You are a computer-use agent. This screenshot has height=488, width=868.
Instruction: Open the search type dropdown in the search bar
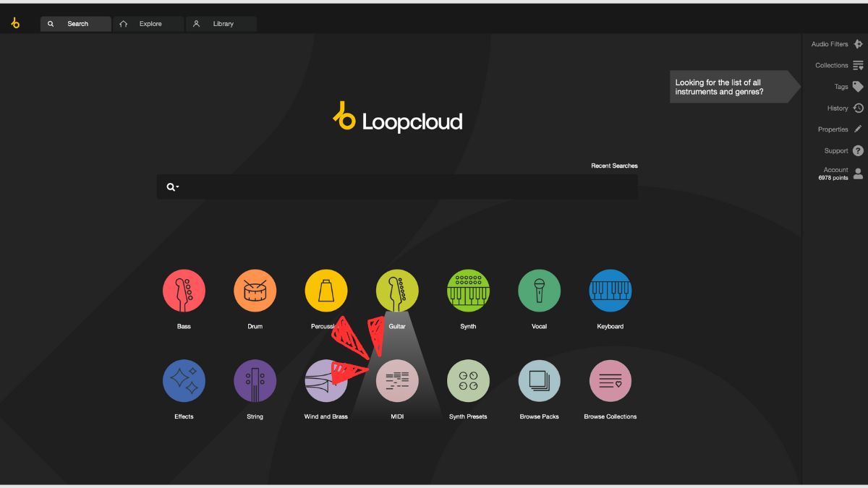click(x=171, y=186)
